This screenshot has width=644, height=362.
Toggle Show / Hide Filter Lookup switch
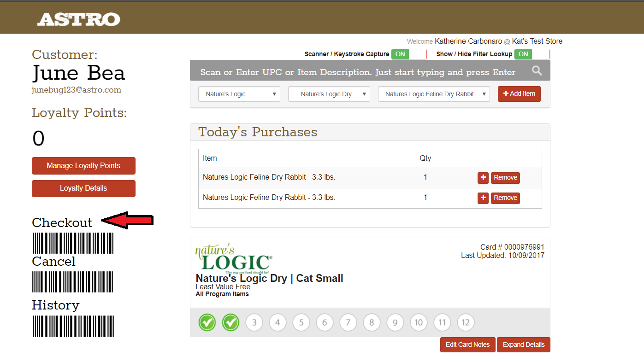click(532, 54)
